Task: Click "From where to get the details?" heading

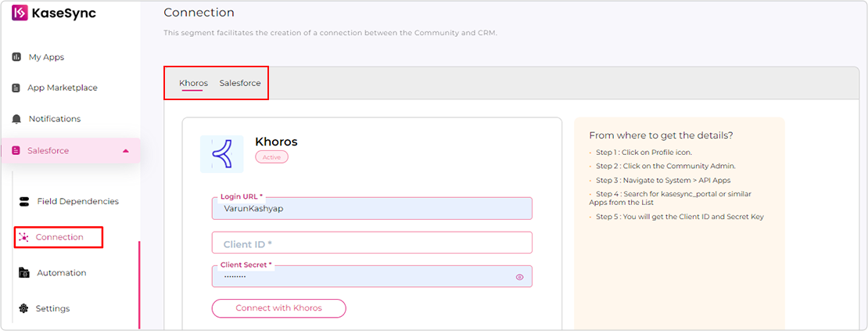Action: click(x=662, y=135)
